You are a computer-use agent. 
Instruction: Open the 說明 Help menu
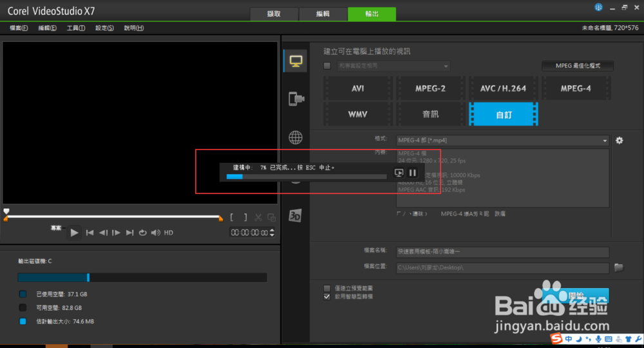(x=134, y=28)
